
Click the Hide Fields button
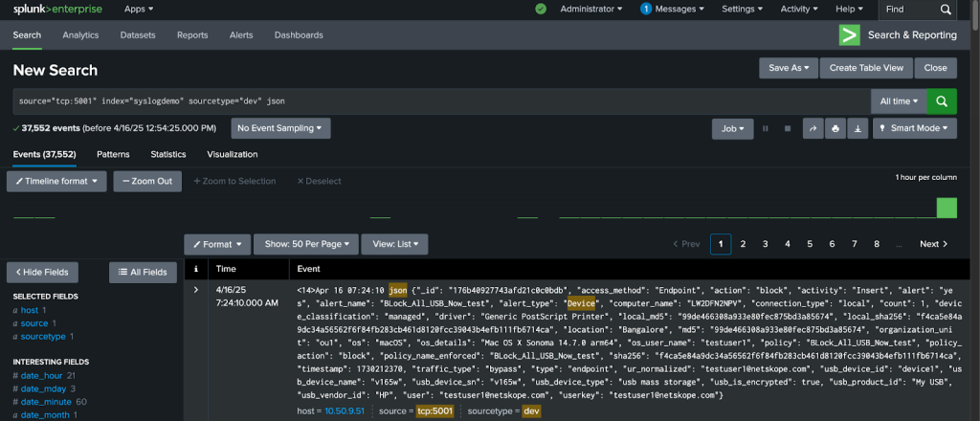coord(42,273)
